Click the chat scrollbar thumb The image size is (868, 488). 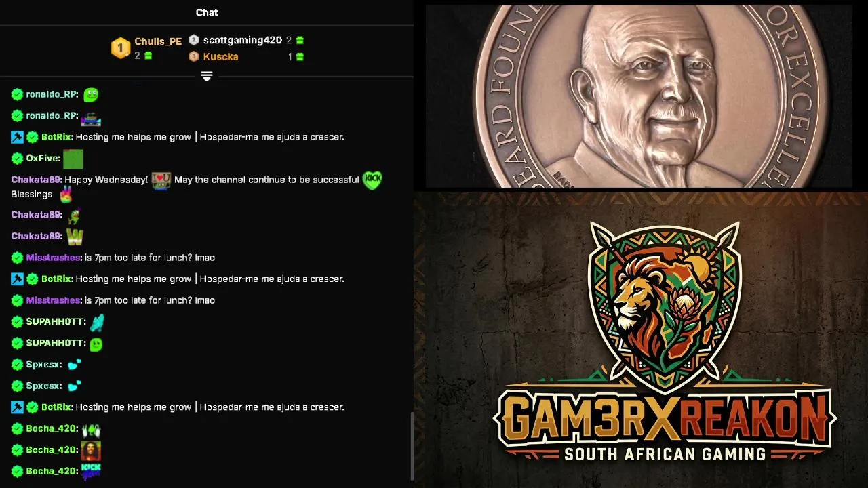[x=411, y=446]
